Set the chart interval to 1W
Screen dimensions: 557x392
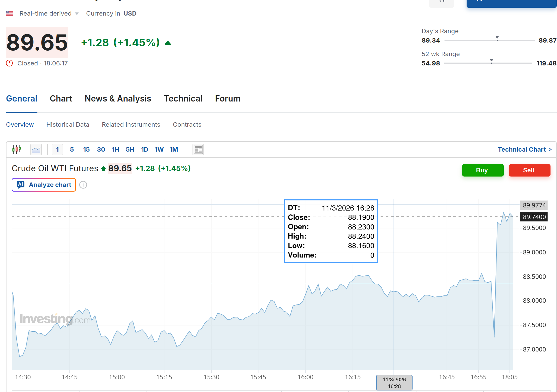[159, 150]
